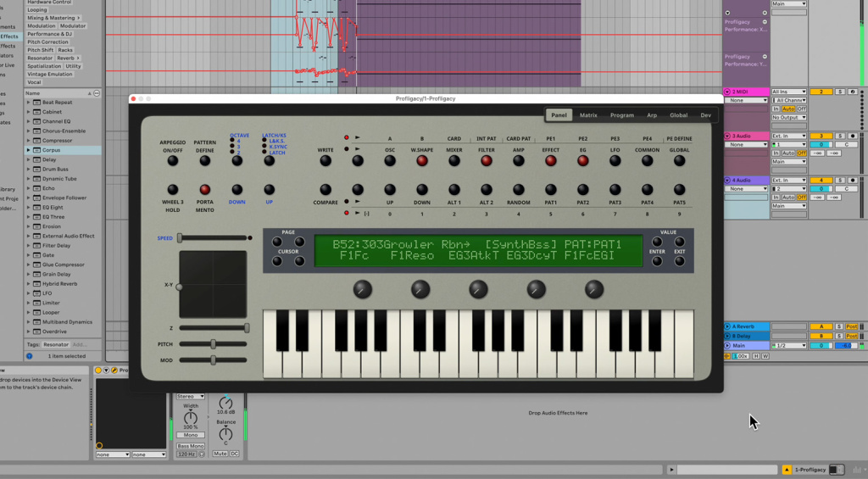Click the COMPARE button

[325, 189]
